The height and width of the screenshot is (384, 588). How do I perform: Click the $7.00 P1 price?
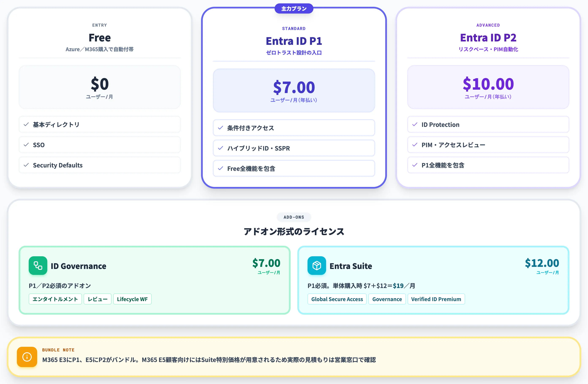(294, 87)
